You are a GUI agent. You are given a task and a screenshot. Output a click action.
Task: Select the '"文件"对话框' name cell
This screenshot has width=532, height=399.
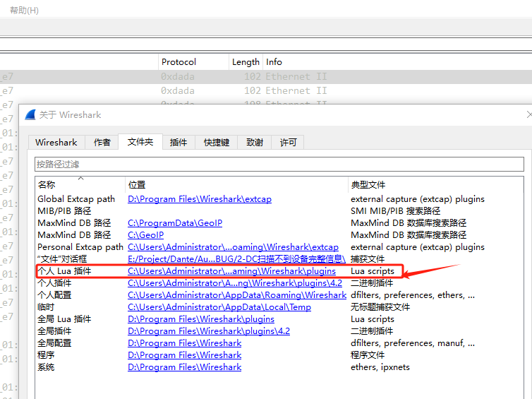pos(62,259)
